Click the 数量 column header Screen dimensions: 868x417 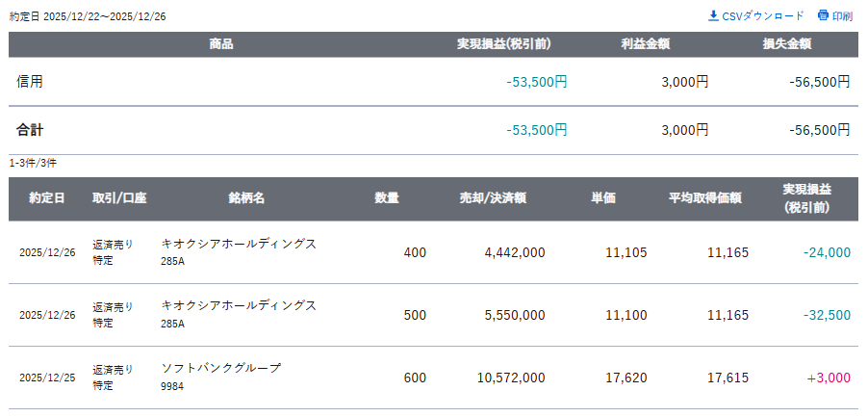(387, 198)
